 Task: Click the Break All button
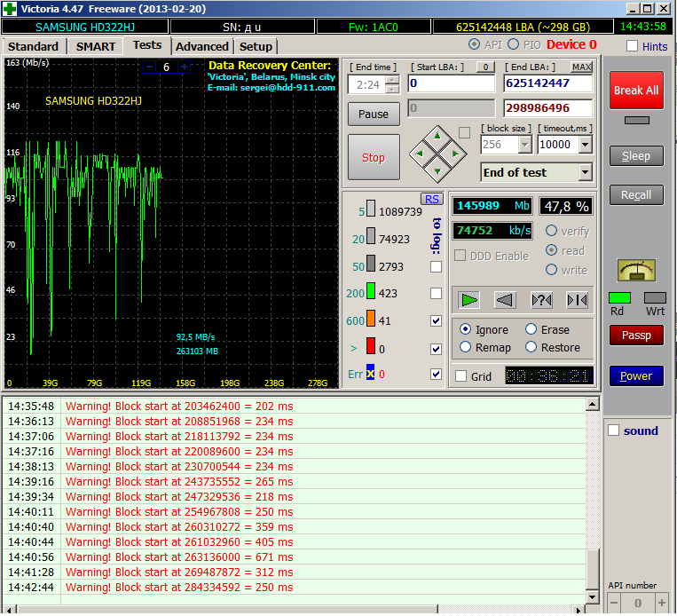coord(636,91)
